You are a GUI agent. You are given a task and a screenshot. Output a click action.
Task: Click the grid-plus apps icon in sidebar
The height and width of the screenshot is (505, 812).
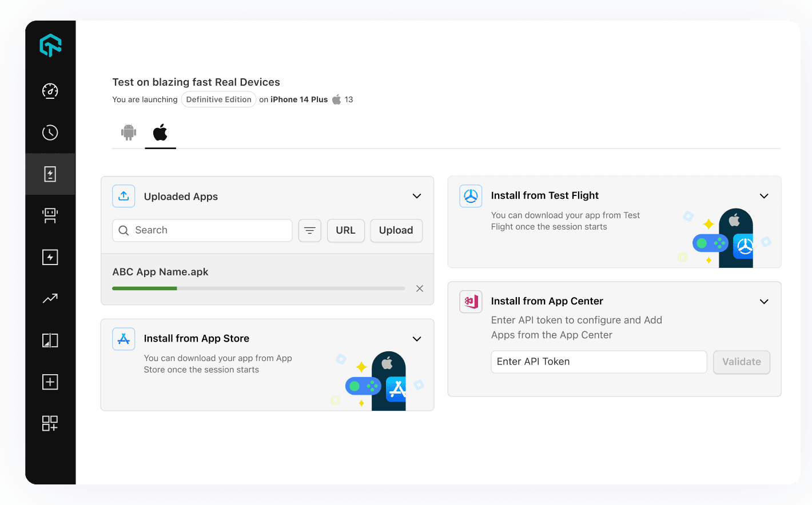click(x=50, y=423)
